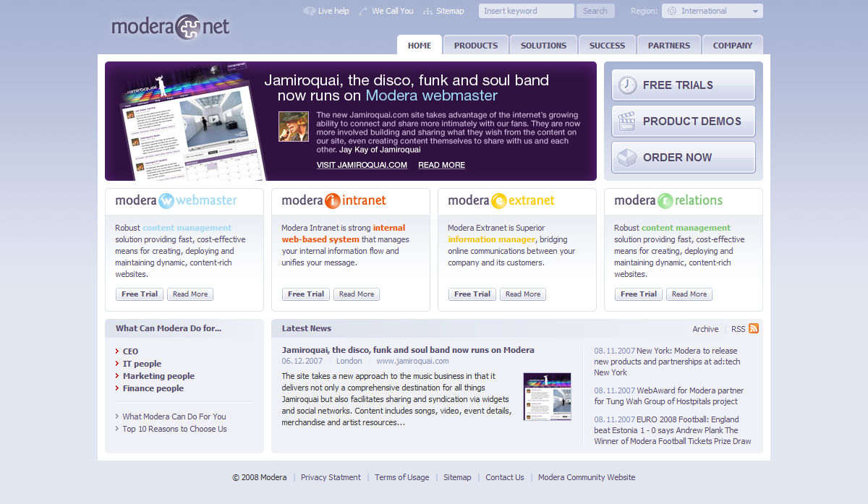Viewport: 868px width, 504px height.
Task: Click the Modera.net puzzle logo
Action: point(171,27)
